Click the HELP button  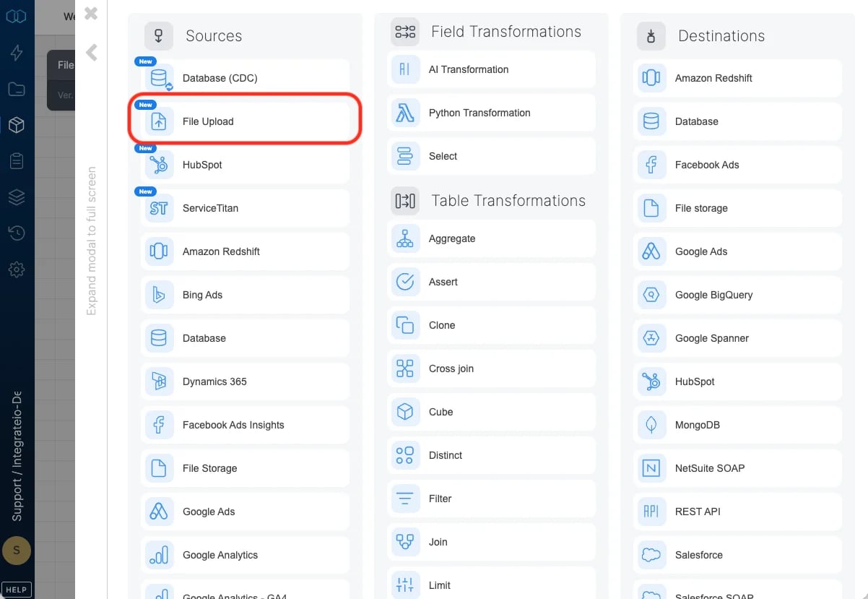tap(17, 590)
